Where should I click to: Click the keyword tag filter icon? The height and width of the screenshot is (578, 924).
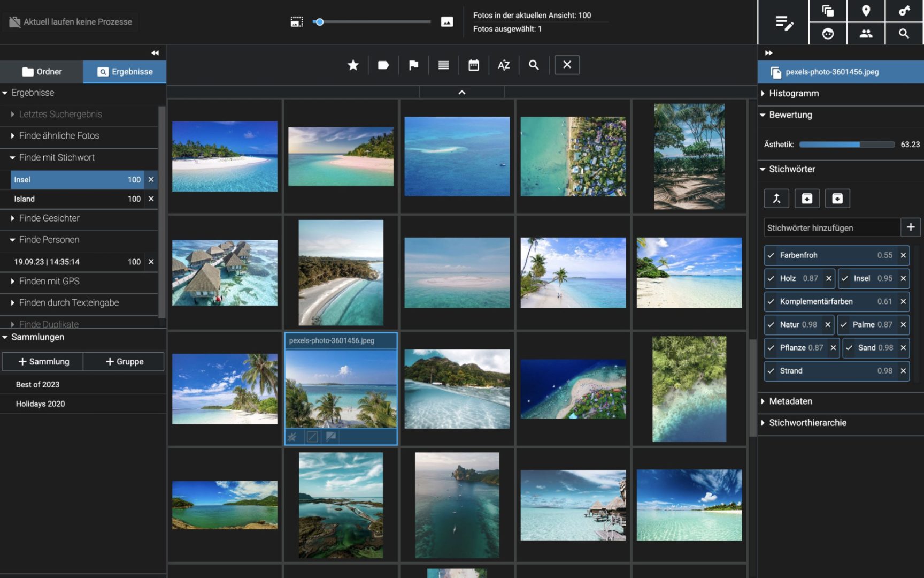[383, 65]
